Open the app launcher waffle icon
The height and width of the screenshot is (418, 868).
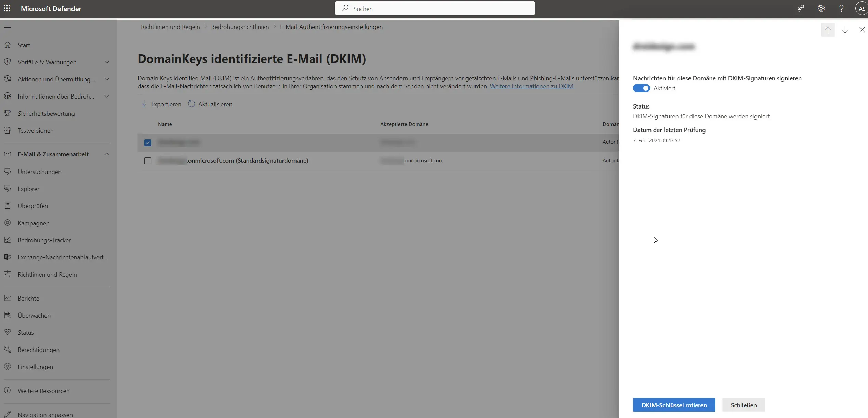coord(7,8)
